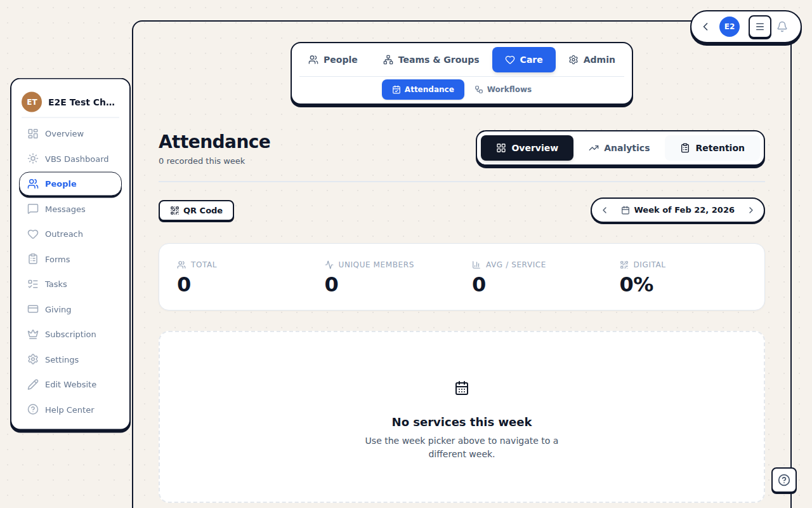Click the Outreach heart icon
The image size is (812, 508).
click(32, 234)
